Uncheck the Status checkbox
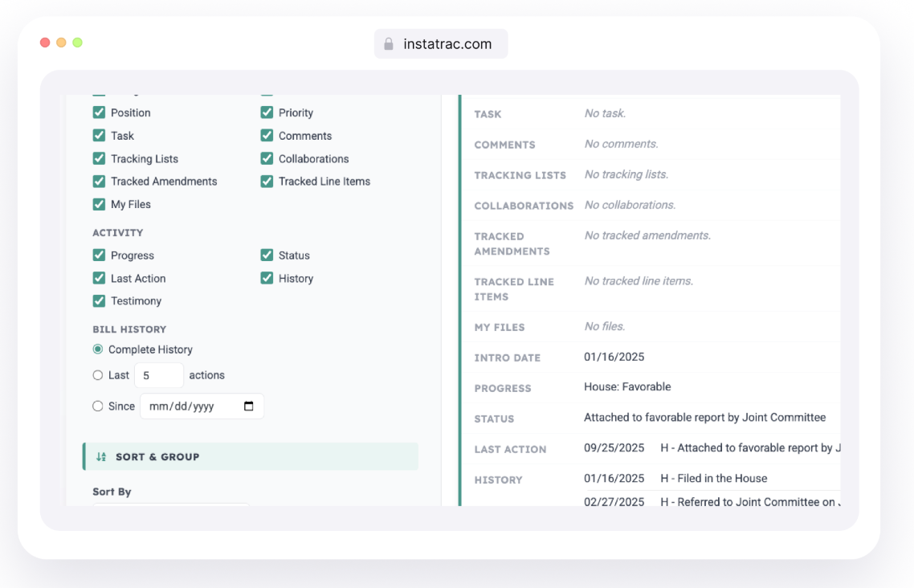Screen dimensions: 914x588 tap(267, 255)
